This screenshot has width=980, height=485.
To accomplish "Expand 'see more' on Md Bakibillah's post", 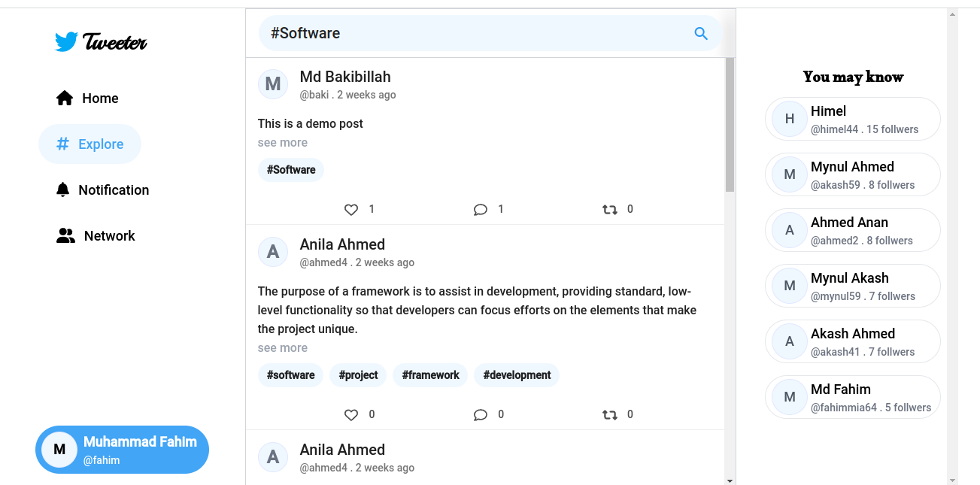I will click(282, 142).
